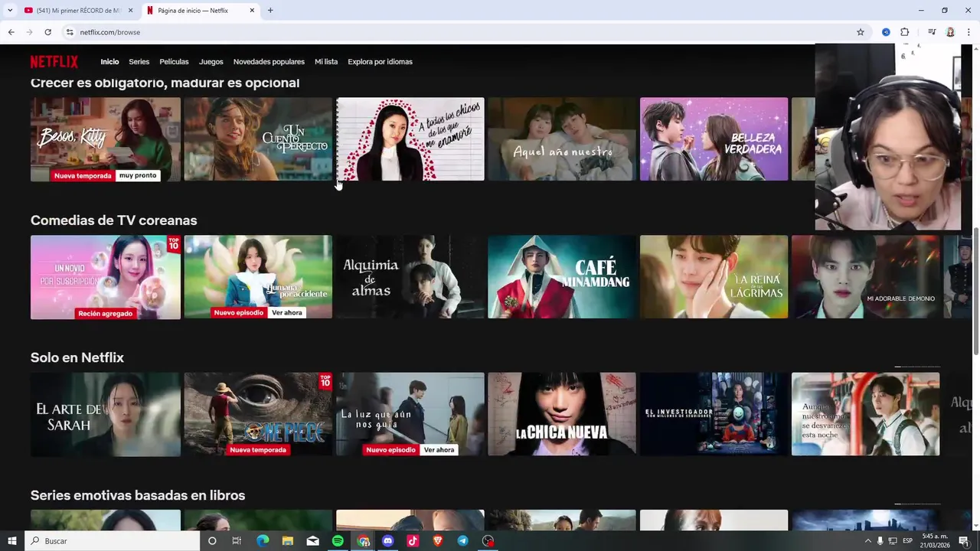The image size is (980, 551).
Task: Open a new browser tab
Action: pos(270,11)
